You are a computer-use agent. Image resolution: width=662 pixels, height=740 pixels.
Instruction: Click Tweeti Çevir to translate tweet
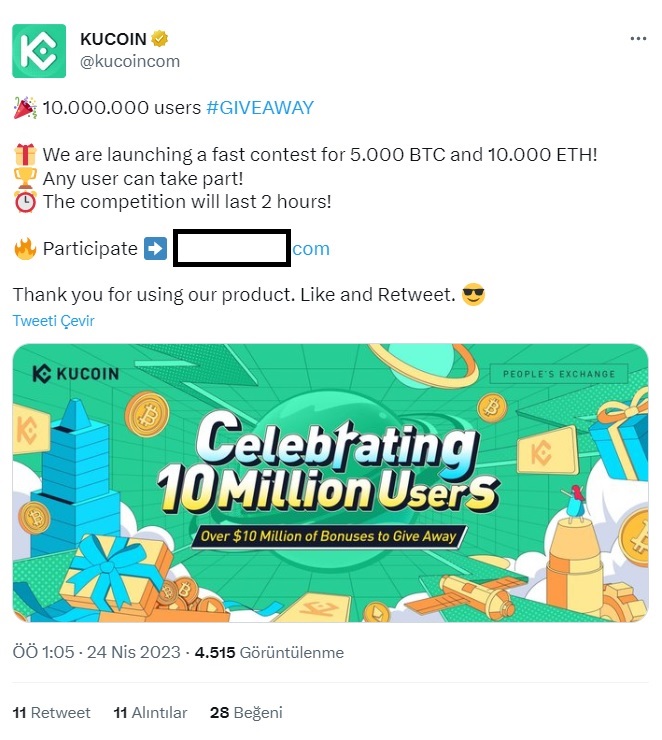click(x=53, y=321)
